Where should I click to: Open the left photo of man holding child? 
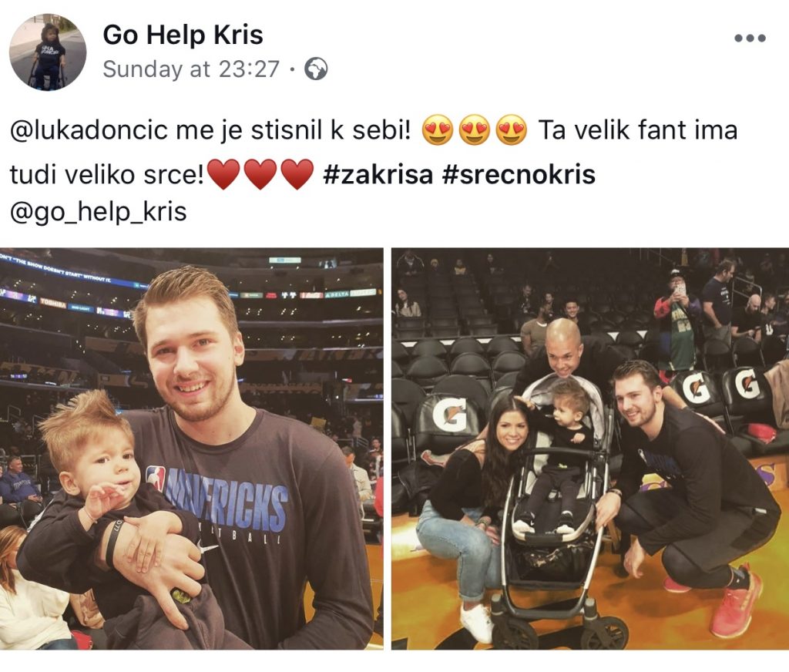[x=191, y=449]
